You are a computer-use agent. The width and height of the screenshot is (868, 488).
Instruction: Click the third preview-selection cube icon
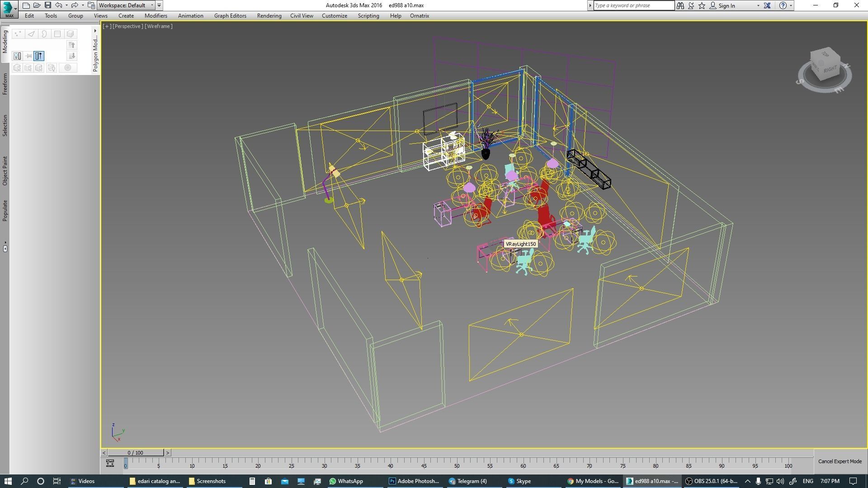coord(39,68)
